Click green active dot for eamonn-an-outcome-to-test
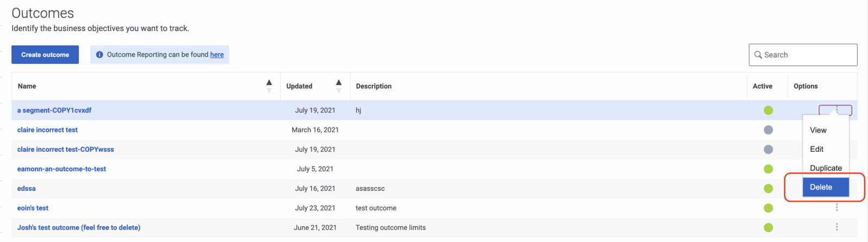Viewport: 868px width, 242px height. tap(768, 169)
